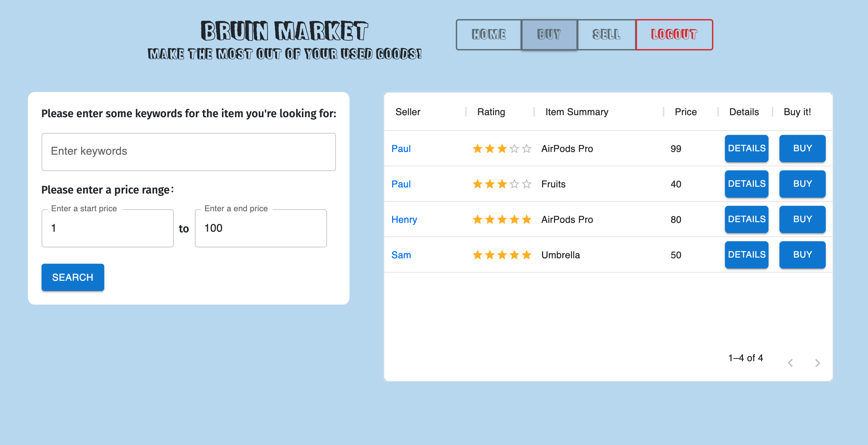
Task: Go to next results page arrow
Action: point(817,363)
